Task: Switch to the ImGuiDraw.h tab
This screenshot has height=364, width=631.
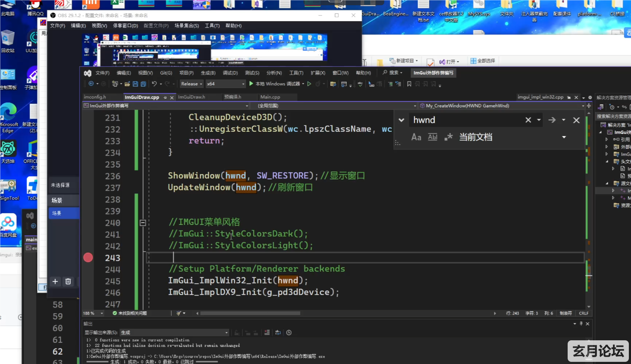Action: click(191, 97)
